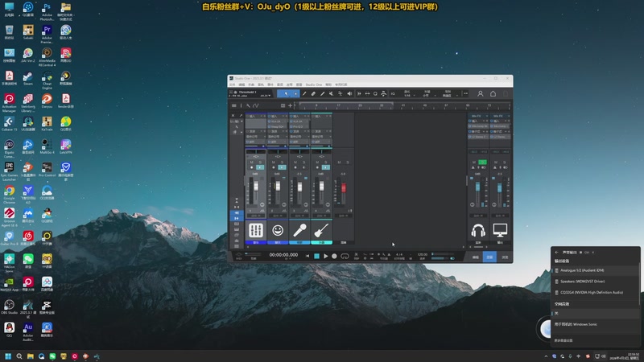The image size is (644, 362).
Task: Click back arrow in sound output panel
Action: 556,252
